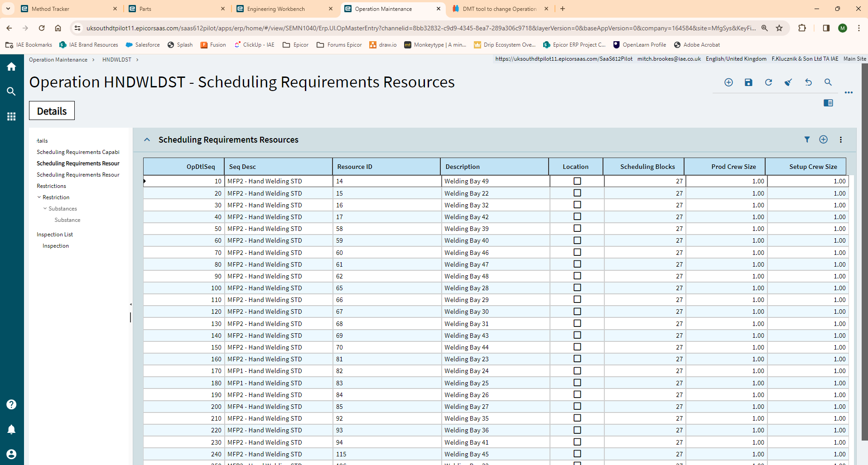868x465 pixels.
Task: Collapse the Restriction tree node
Action: (x=39, y=197)
